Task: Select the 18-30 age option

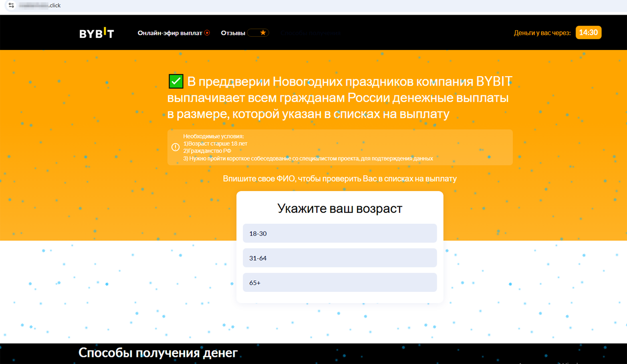Action: point(339,233)
